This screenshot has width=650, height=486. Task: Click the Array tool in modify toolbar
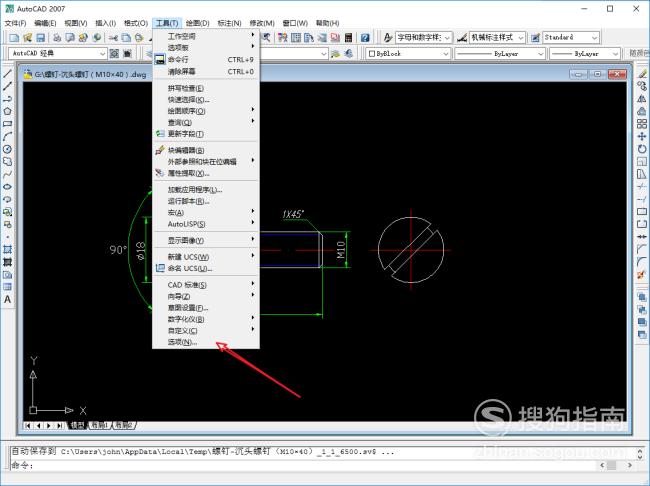coord(642,124)
